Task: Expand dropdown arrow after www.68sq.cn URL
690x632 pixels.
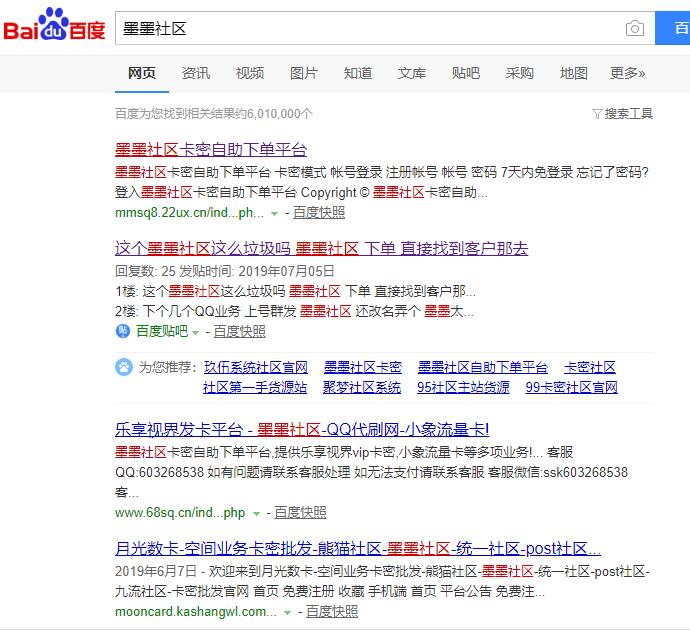Action: pyautogui.click(x=256, y=514)
